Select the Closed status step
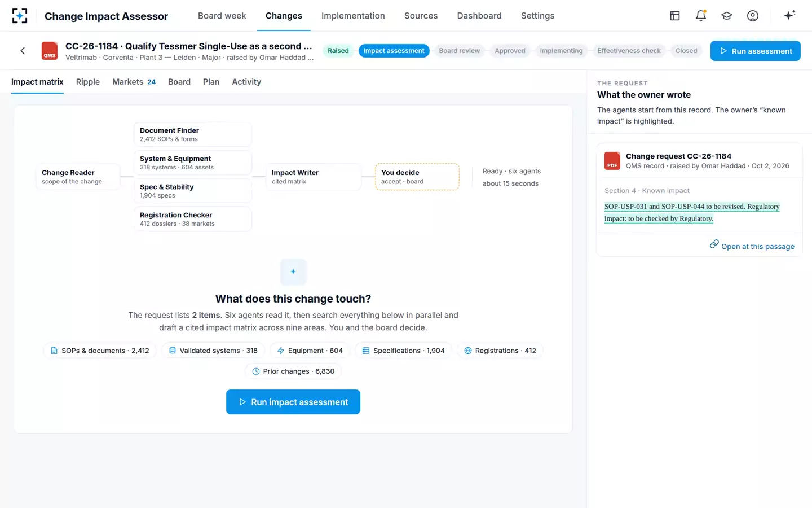 click(686, 51)
